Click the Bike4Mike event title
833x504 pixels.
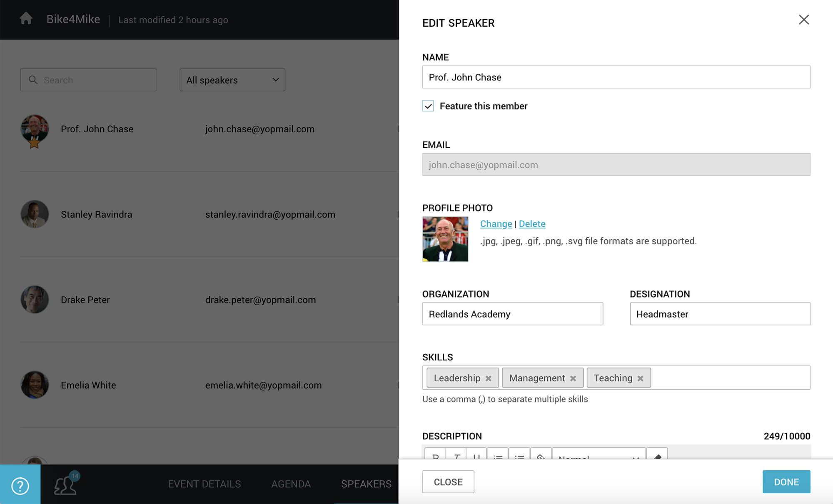73,19
